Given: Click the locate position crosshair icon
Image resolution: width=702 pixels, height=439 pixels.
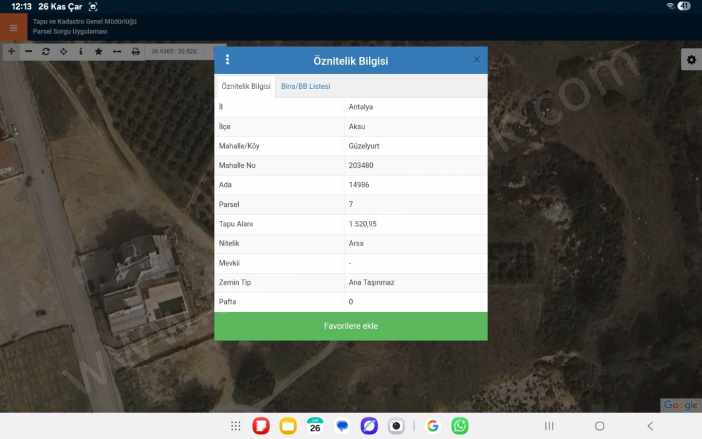Looking at the screenshot, I should point(64,51).
